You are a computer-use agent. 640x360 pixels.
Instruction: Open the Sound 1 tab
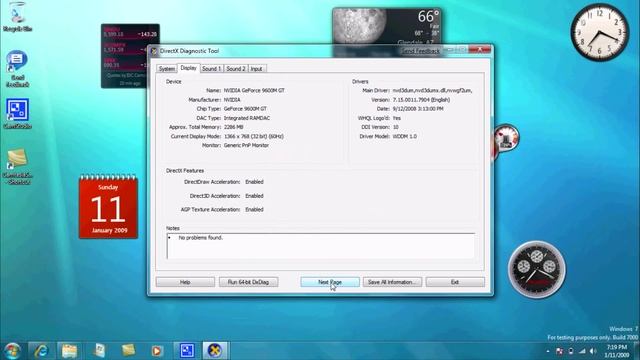(211, 69)
